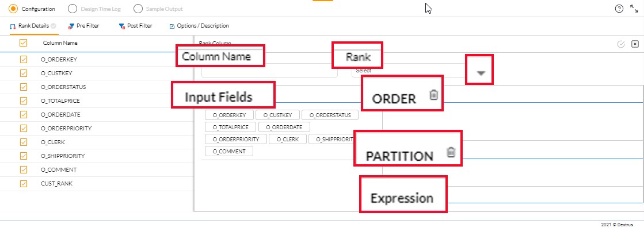Select the O_ORDERPRIORITY row in column list
The height and width of the screenshot is (228, 644).
click(97, 128)
